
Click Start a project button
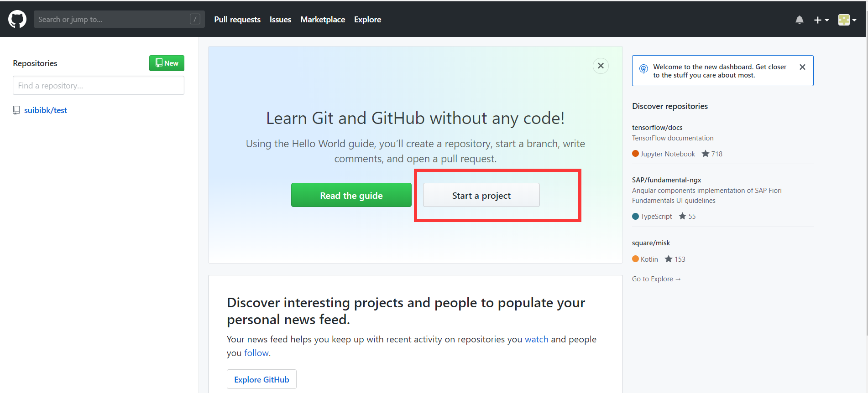coord(481,195)
